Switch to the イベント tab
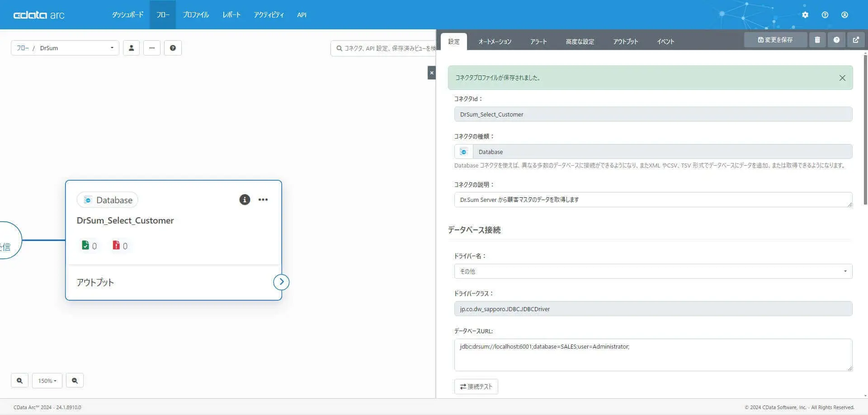Viewport: 868px width, 415px height. [x=665, y=42]
